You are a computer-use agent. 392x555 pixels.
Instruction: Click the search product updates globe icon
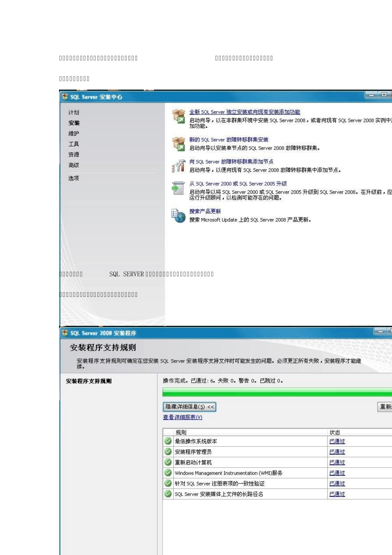point(178,216)
